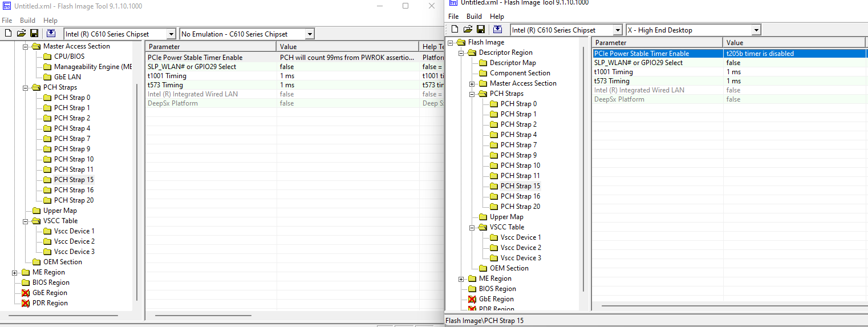Image resolution: width=868 pixels, height=327 pixels.
Task: Collapse the VSCC Table node in left tree
Action: click(26, 221)
